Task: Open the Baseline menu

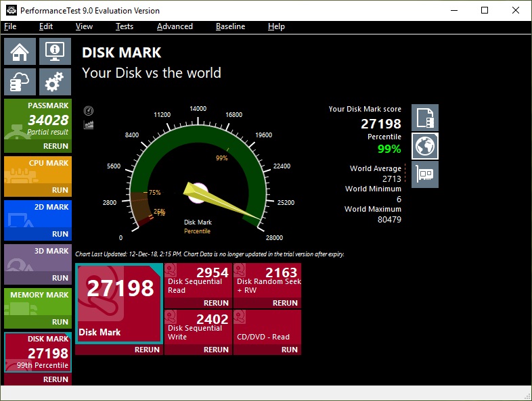Action: (x=230, y=26)
